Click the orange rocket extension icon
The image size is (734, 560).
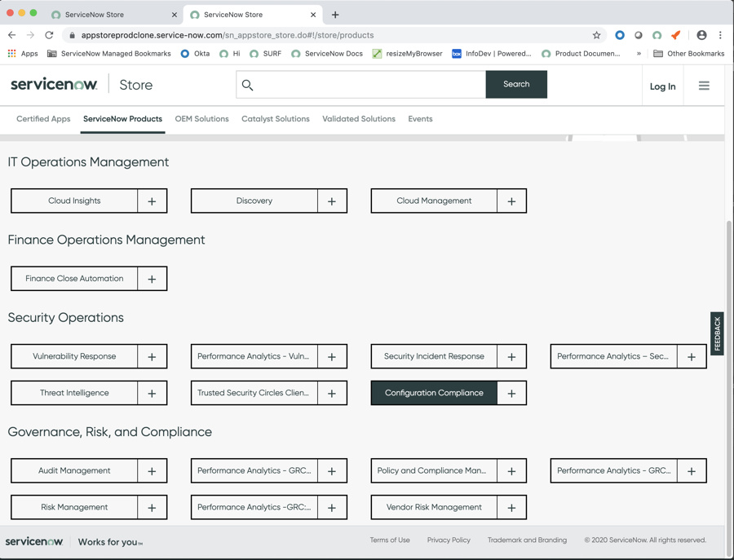point(675,35)
